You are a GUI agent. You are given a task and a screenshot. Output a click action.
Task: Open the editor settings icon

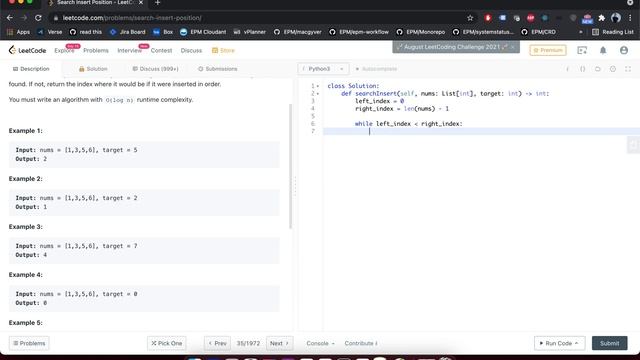click(x=613, y=69)
